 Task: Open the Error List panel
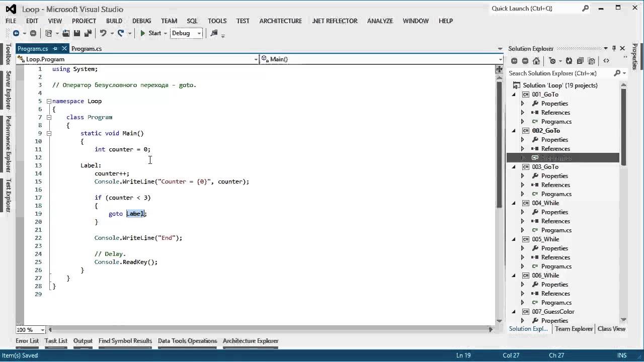(27, 341)
